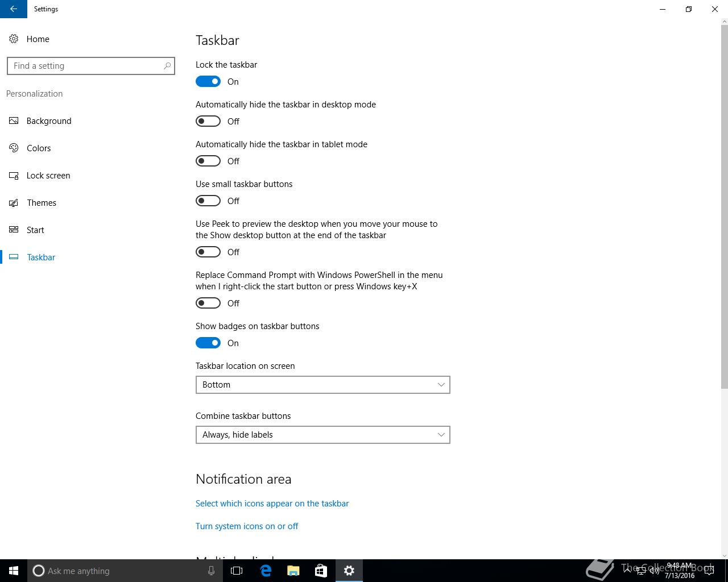This screenshot has width=728, height=582.
Task: Turn off Lock the taskbar
Action: [208, 81]
